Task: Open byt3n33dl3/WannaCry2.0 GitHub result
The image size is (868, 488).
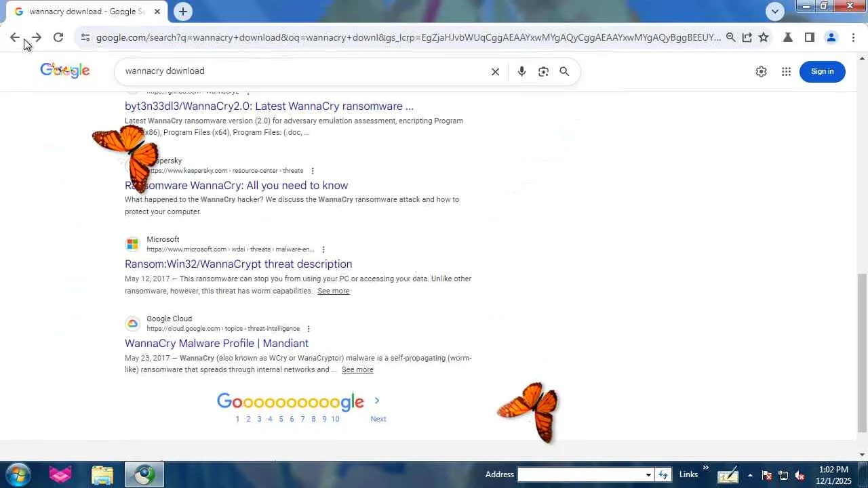Action: tap(269, 106)
